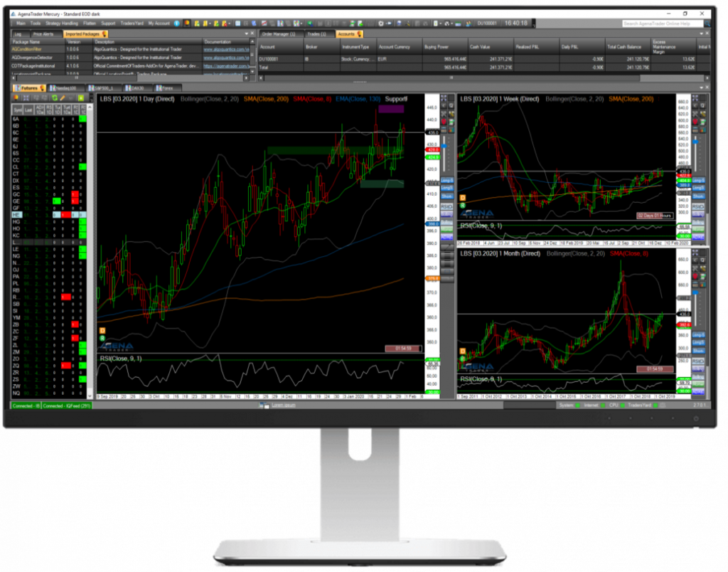728x572 pixels.
Task: Click the Connected - IQFeed (291) status entry
Action: coord(67,406)
